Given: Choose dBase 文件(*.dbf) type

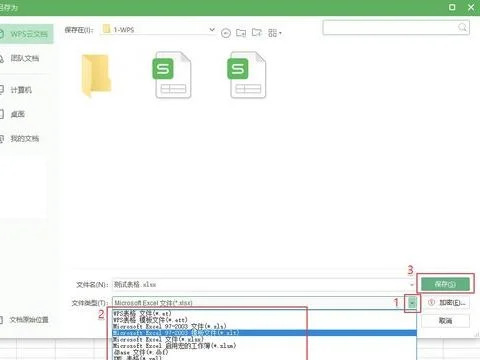Looking at the screenshot, I should click(x=264, y=352).
